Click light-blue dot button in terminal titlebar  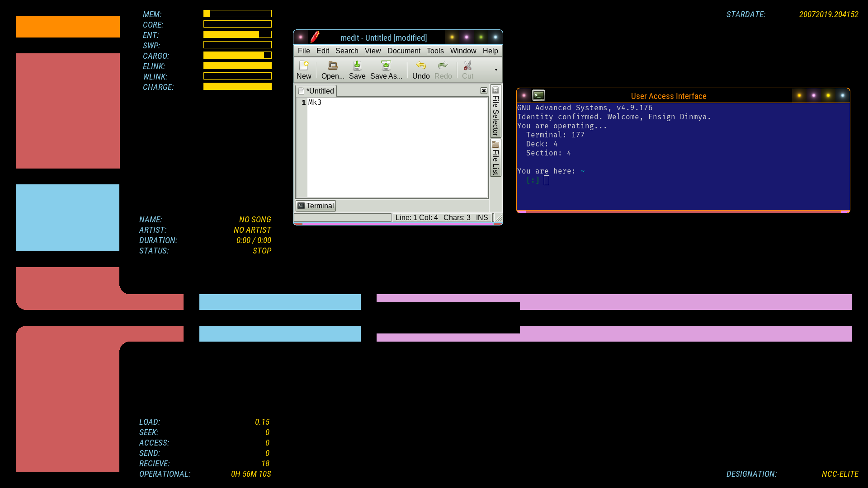pos(843,95)
